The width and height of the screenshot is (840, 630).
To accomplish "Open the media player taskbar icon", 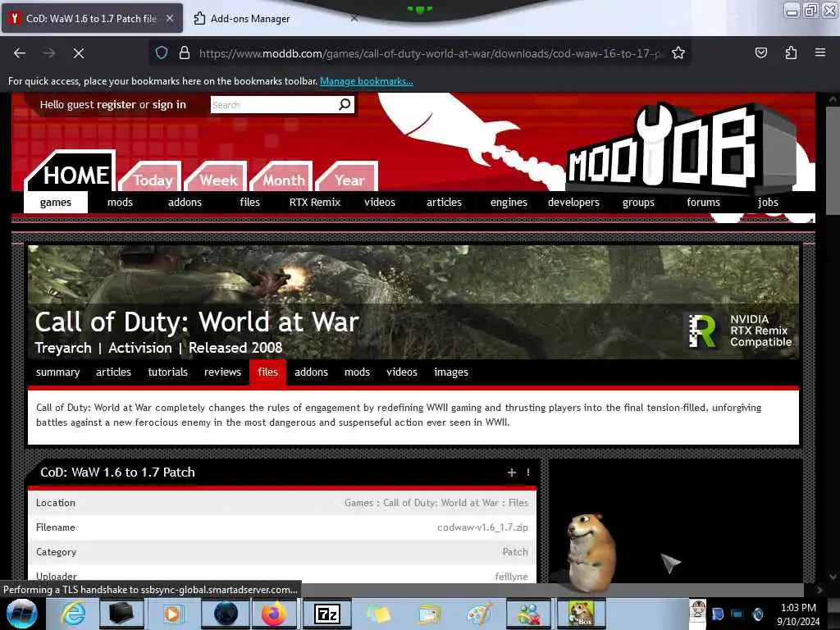I will coord(173,614).
